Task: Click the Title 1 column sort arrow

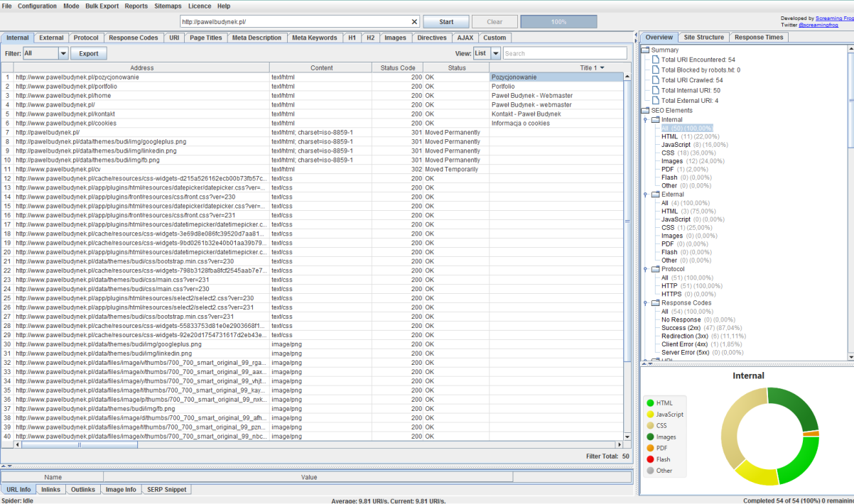Action: [x=602, y=68]
